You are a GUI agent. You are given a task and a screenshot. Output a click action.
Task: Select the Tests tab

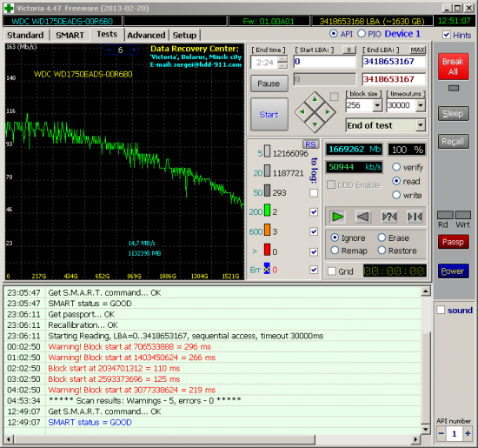[107, 34]
